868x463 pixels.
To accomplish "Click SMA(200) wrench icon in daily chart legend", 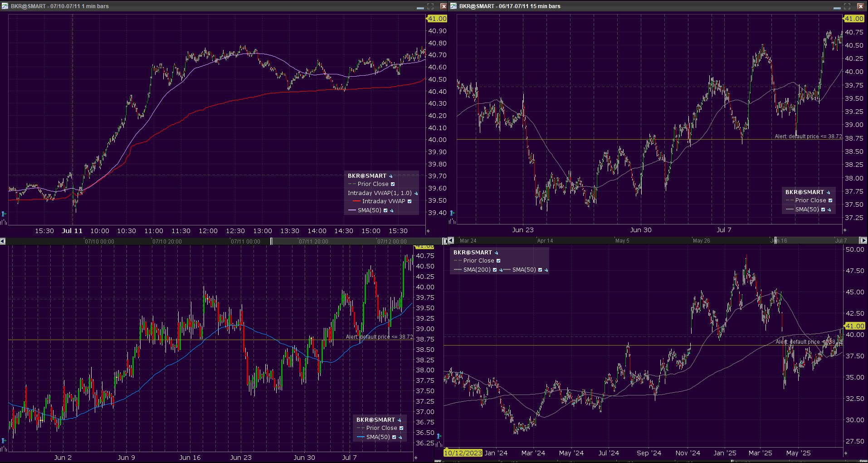I will [501, 270].
